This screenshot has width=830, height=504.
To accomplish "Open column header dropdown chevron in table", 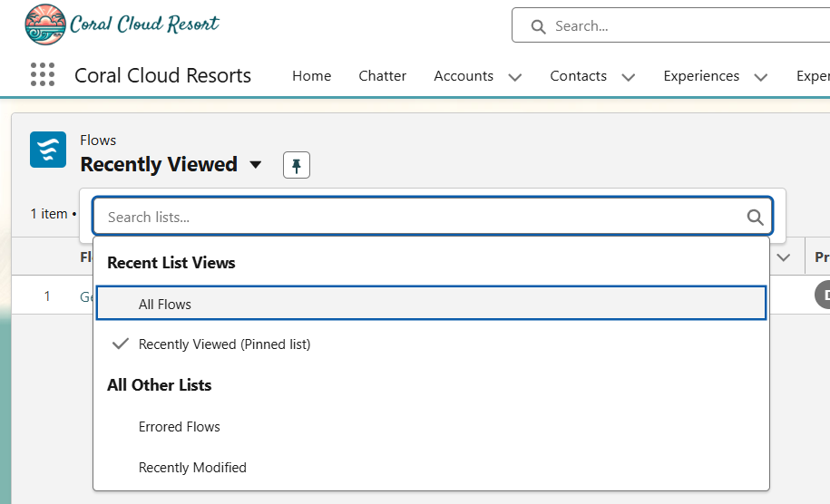I will click(786, 257).
